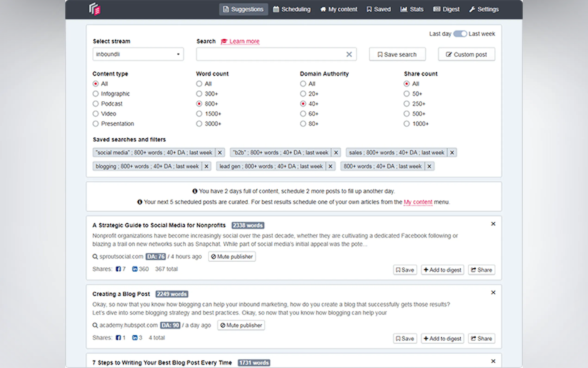Remove the "lead gen" saved search
Viewport: 588px width, 368px height.
click(x=330, y=166)
